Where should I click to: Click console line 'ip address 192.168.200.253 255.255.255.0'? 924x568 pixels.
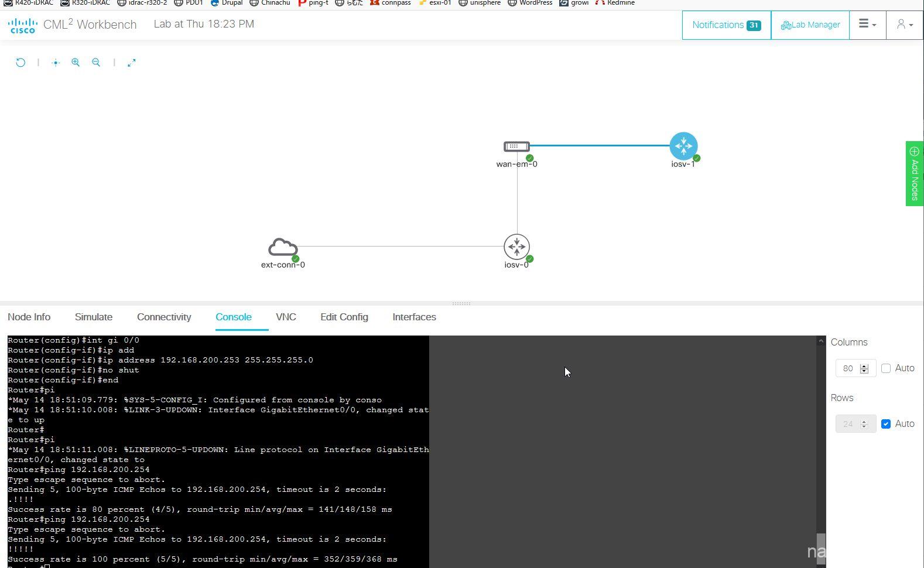point(208,360)
